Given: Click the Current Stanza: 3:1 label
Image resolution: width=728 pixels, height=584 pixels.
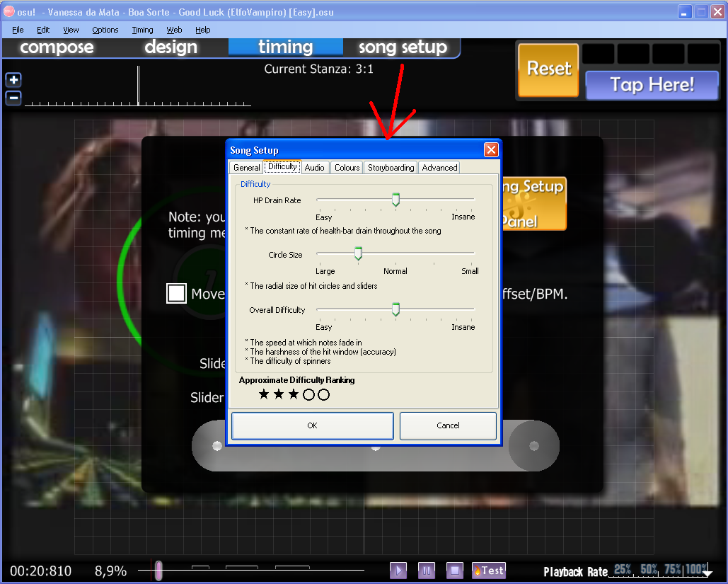Looking at the screenshot, I should pos(318,69).
